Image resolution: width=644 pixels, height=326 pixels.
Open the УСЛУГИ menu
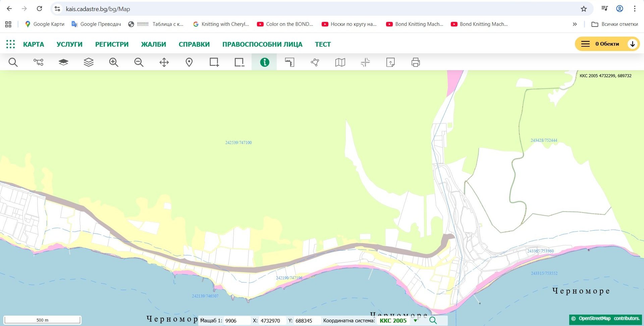pos(69,44)
